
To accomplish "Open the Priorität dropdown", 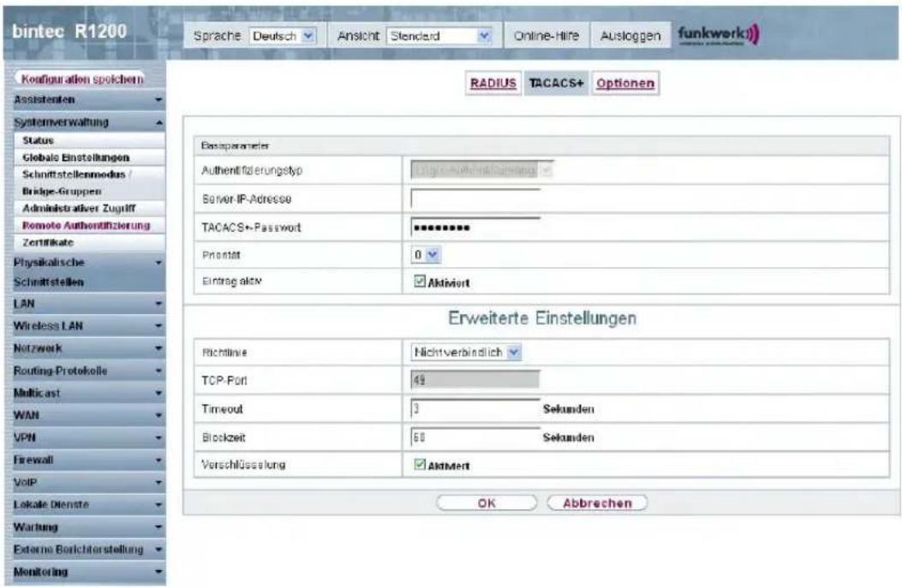I will click(426, 254).
